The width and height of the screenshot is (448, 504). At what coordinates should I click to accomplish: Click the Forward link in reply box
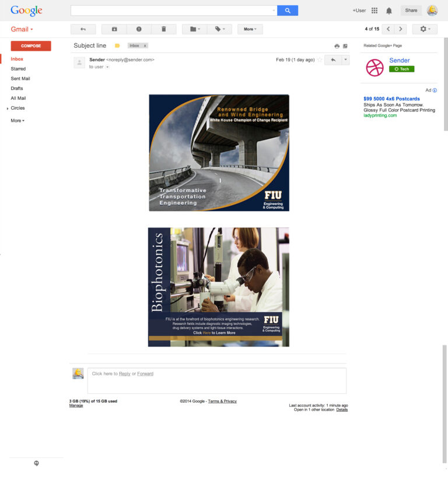click(x=145, y=374)
